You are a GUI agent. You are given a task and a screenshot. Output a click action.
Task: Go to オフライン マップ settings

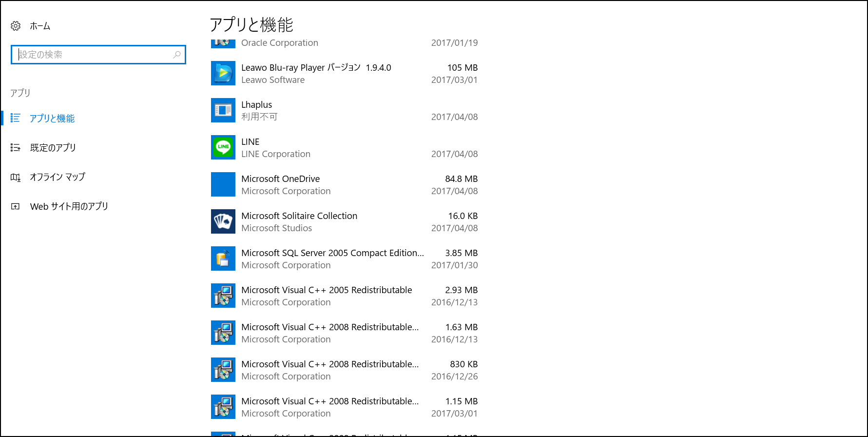pos(58,177)
